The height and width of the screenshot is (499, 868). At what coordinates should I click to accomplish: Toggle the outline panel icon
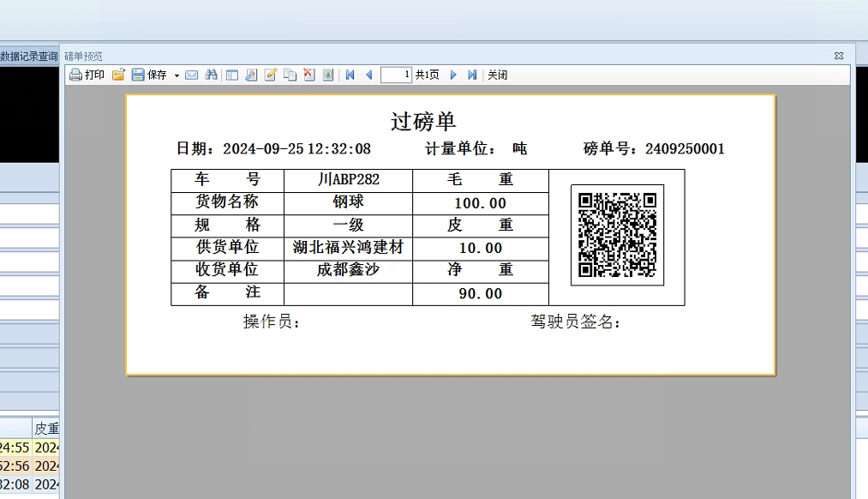tap(231, 75)
